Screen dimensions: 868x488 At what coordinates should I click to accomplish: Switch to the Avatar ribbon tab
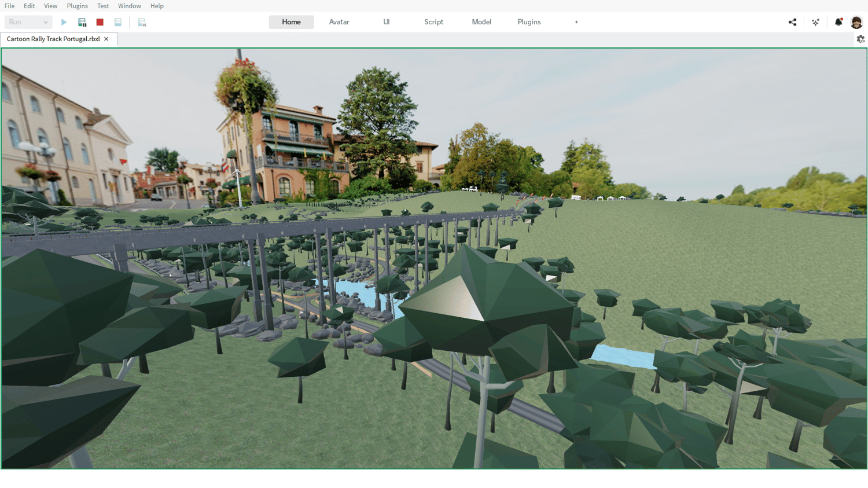pyautogui.click(x=339, y=22)
